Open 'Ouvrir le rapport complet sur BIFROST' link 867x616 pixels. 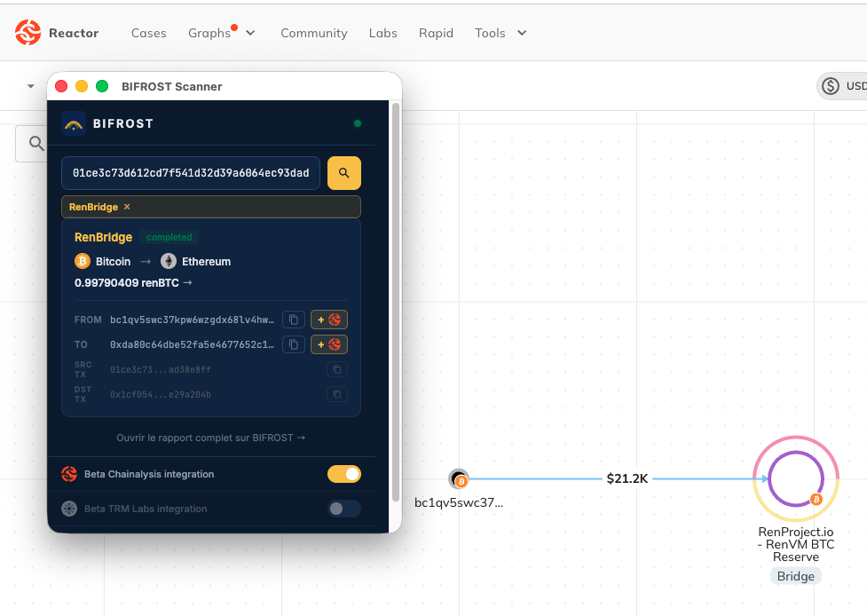pos(210,438)
